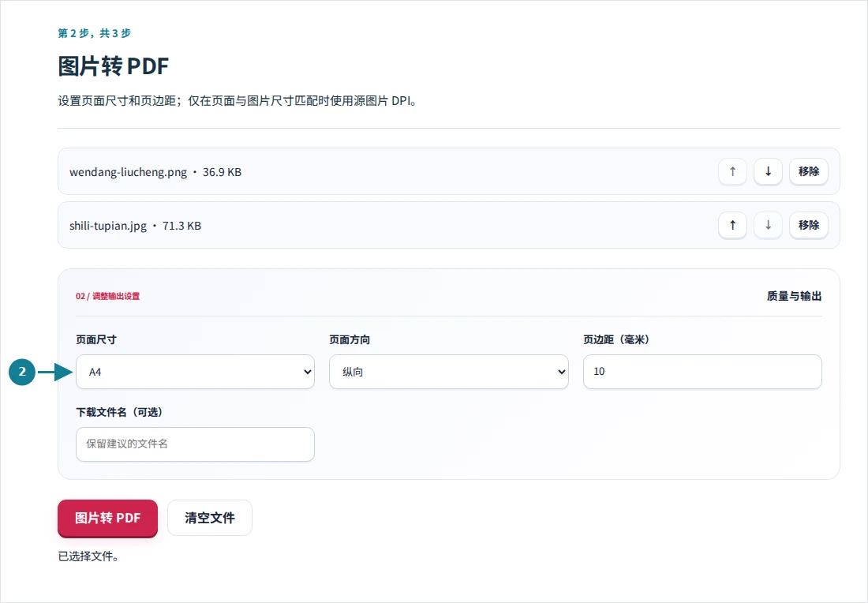This screenshot has width=868, height=603.
Task: Move wendang-liucheng.png up with the arrow
Action: (732, 171)
